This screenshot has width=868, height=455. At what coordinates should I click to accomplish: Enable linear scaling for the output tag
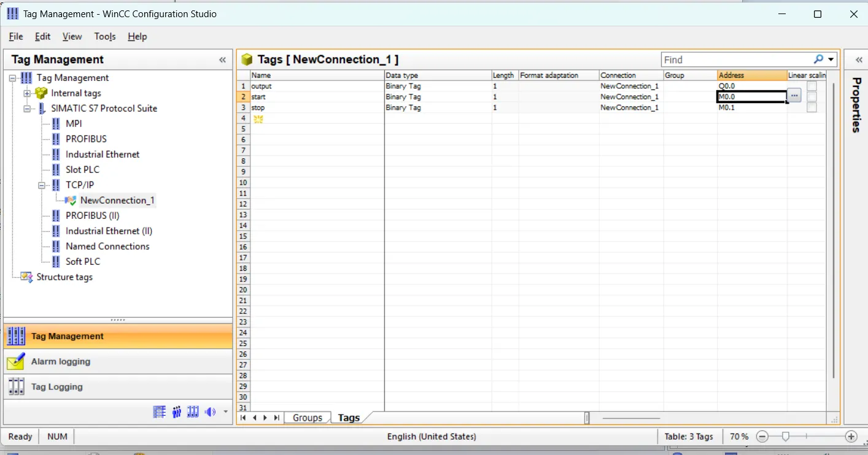[x=812, y=86]
